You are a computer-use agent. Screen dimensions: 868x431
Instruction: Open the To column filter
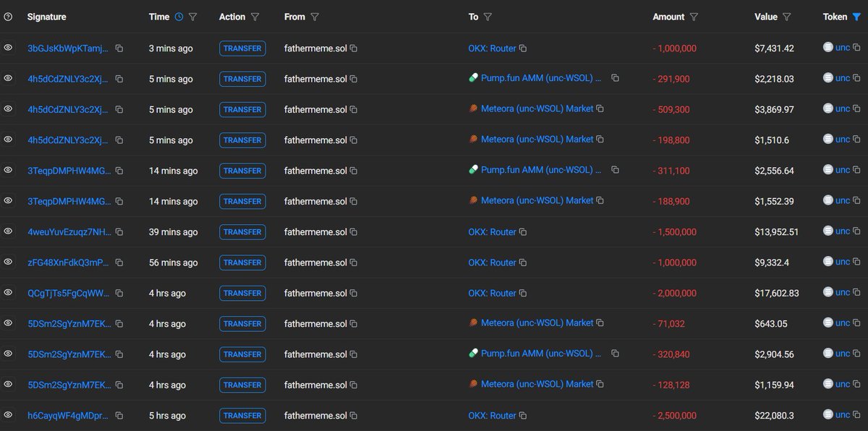pyautogui.click(x=488, y=17)
